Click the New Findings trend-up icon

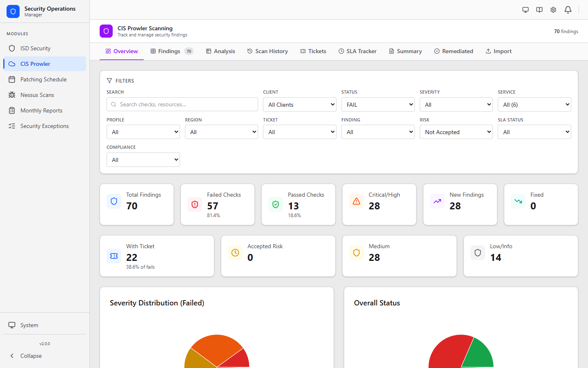[x=437, y=201]
